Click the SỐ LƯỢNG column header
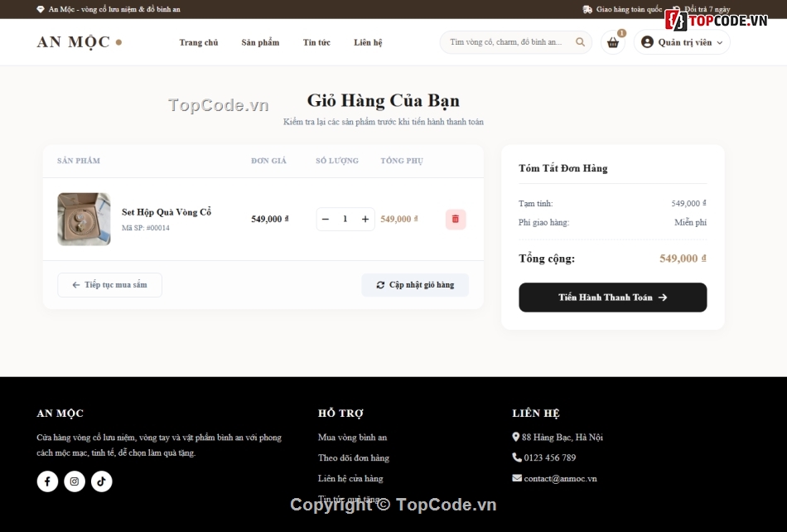This screenshot has height=532, width=787. tap(337, 161)
